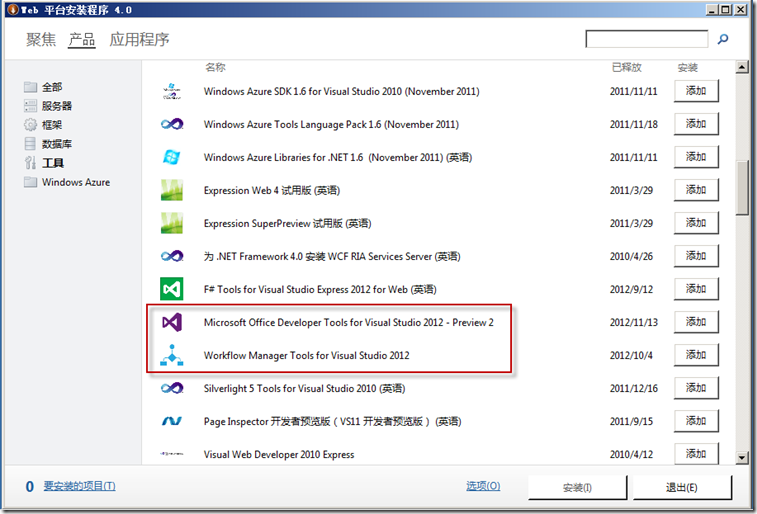Add Page Inspector developer preview
Screen dimensions: 757x514
coord(696,421)
